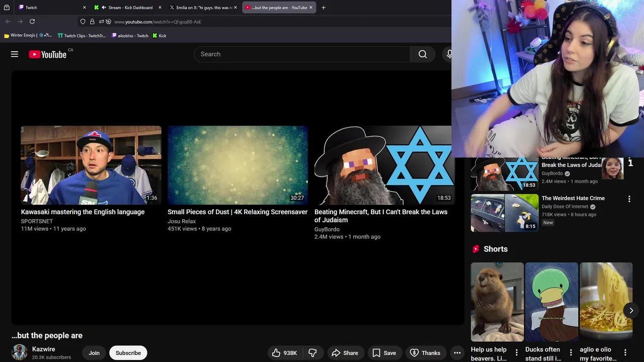Open Winter Emojis bookmark folder
This screenshot has height=362, width=644.
[x=28, y=36]
